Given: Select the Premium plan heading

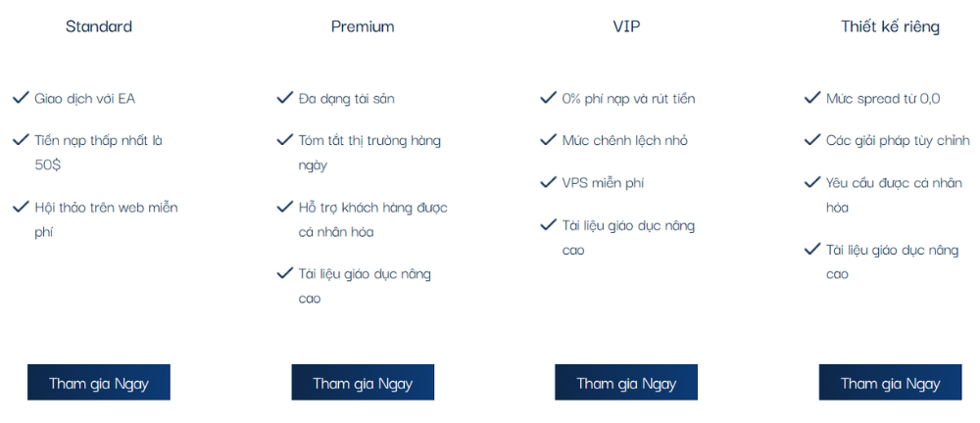Looking at the screenshot, I should 363,26.
